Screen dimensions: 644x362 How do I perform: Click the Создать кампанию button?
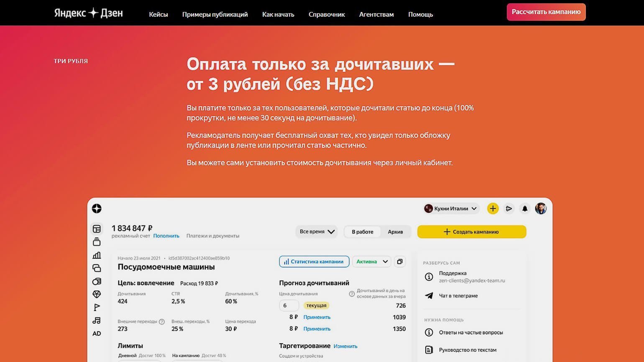(472, 232)
